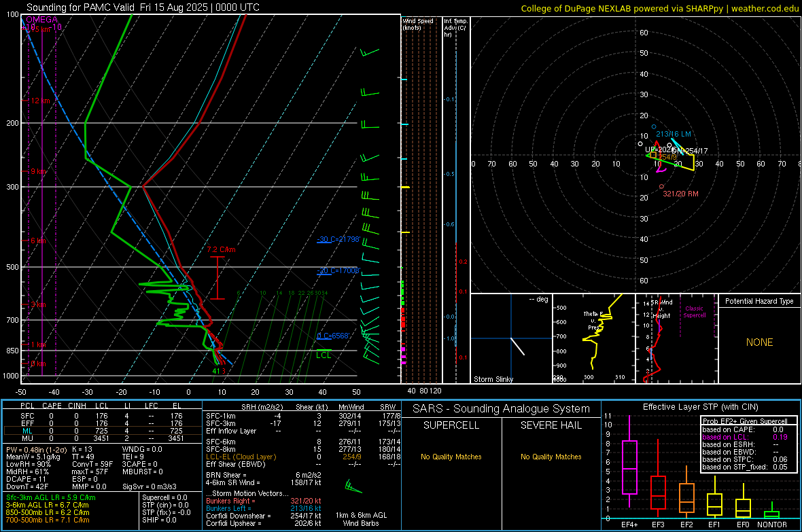The height and width of the screenshot is (532, 802).
Task: Click the Classic Supercell label in SR wind inset
Action: click(x=694, y=312)
